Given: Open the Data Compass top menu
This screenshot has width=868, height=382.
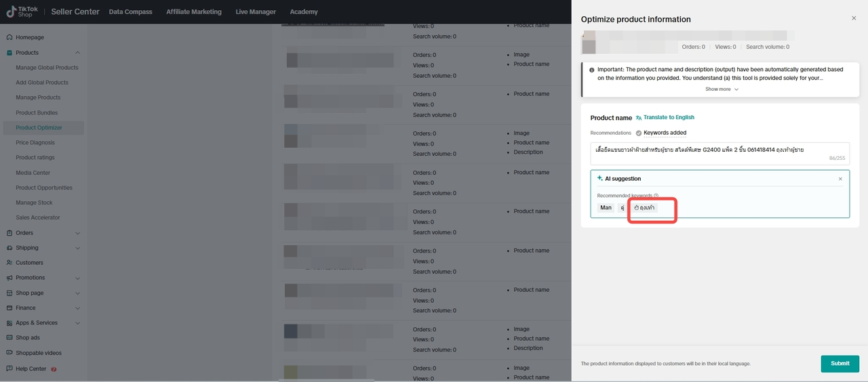Looking at the screenshot, I should click(x=130, y=12).
